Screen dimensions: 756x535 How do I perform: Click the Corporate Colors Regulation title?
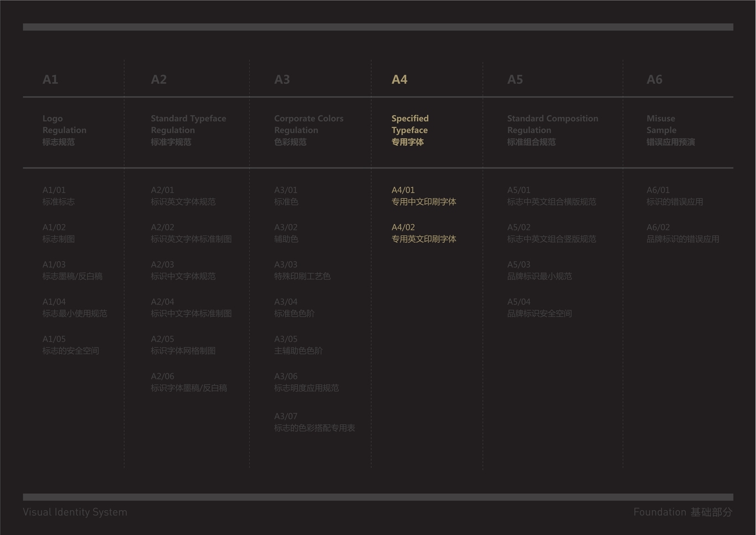click(x=309, y=130)
